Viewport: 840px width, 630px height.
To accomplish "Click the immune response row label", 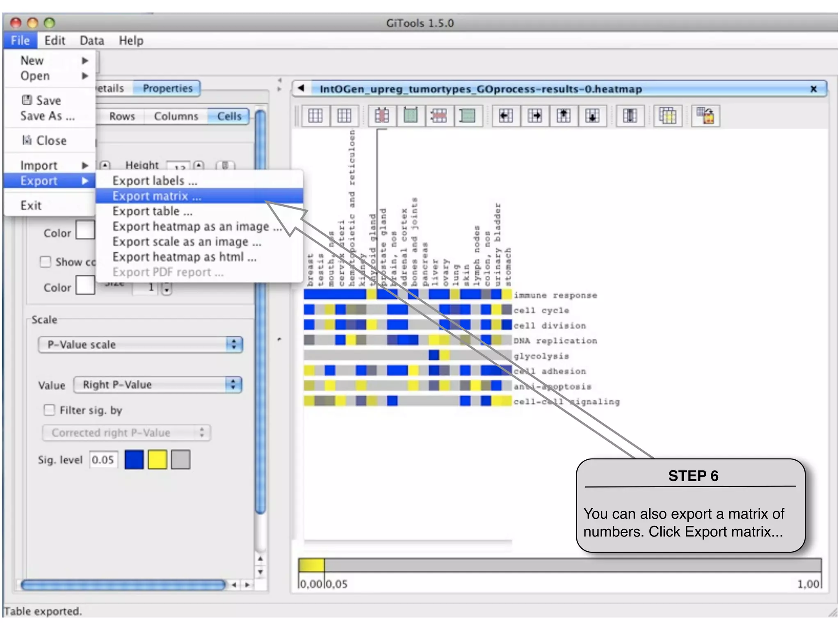I will pyautogui.click(x=555, y=295).
